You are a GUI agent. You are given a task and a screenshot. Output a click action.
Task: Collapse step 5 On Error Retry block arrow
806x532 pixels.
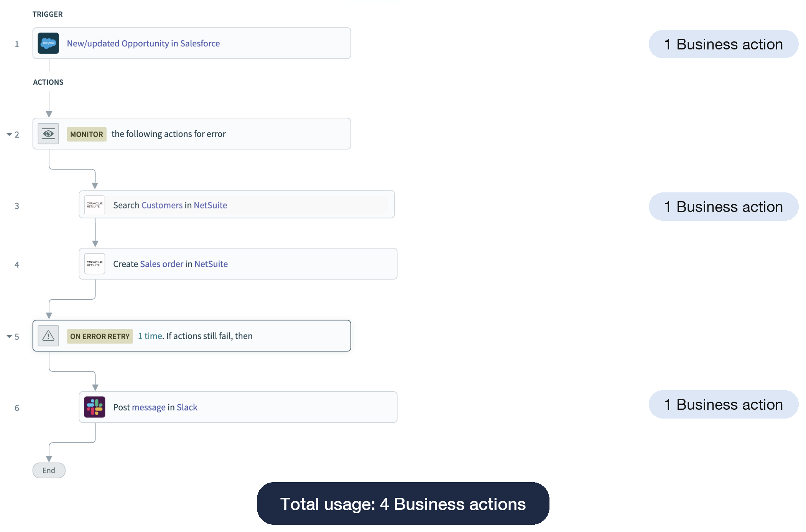click(9, 337)
